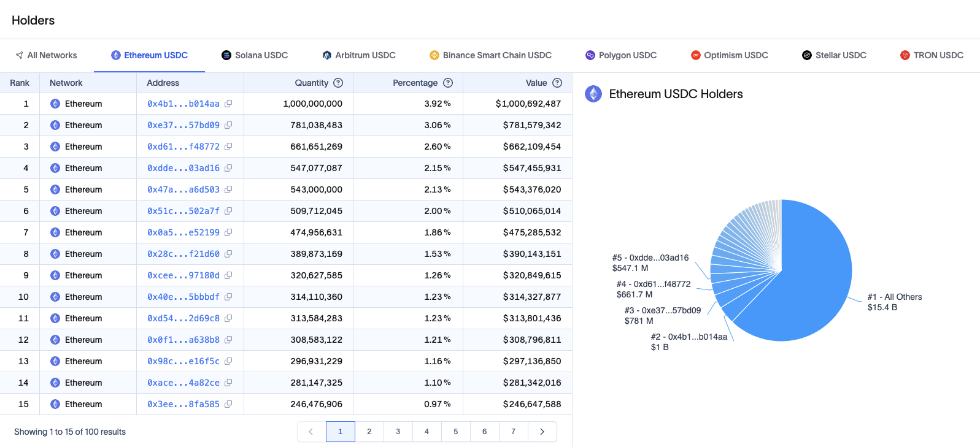The width and height of the screenshot is (980, 447).
Task: Copy address 0x47a...a6d503 icon
Action: click(x=228, y=189)
